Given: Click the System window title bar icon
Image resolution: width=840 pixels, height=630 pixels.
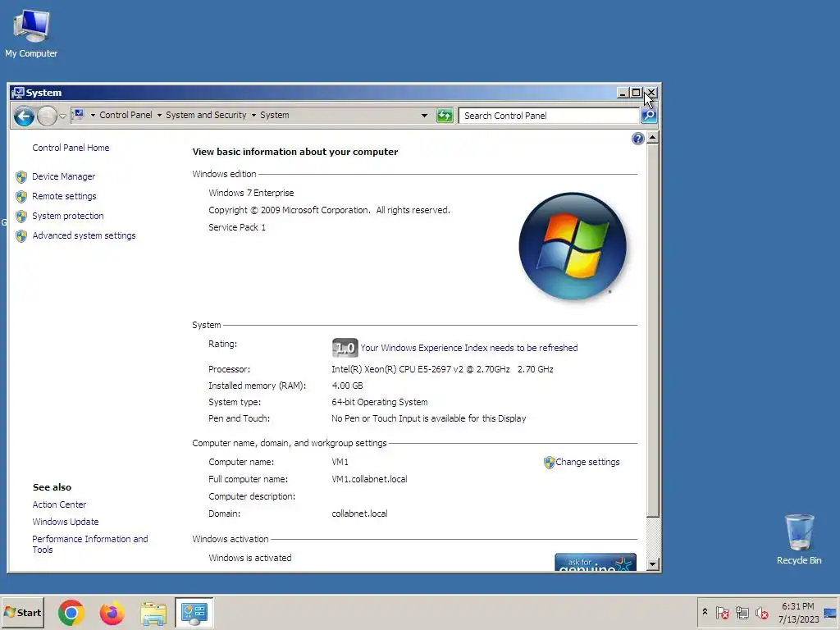Looking at the screenshot, I should point(18,93).
